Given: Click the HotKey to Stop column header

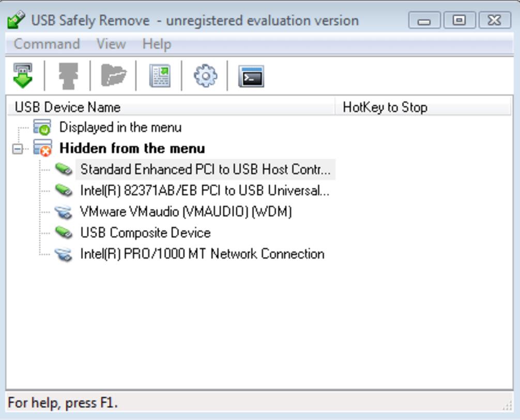Looking at the screenshot, I should point(385,107).
